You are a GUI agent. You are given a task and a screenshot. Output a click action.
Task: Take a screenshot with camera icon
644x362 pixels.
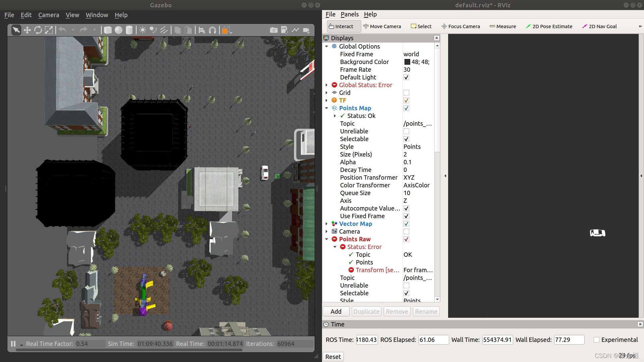coord(274,30)
